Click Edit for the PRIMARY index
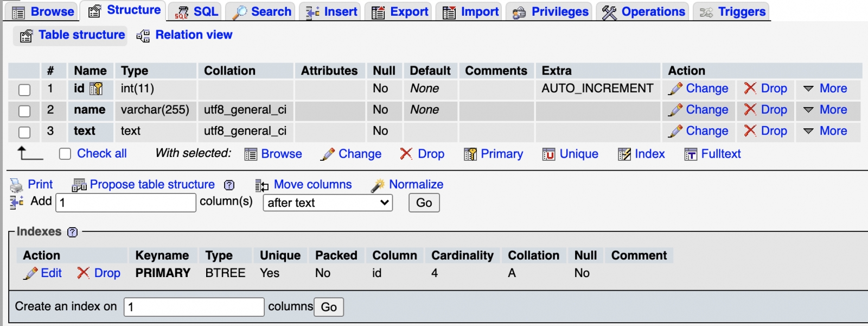Image resolution: width=868 pixels, height=326 pixels. pos(43,273)
